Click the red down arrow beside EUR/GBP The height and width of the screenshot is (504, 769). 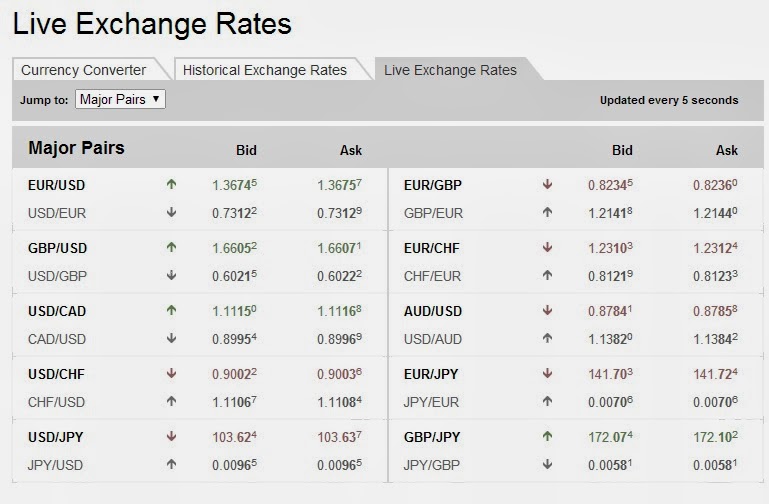(547, 184)
